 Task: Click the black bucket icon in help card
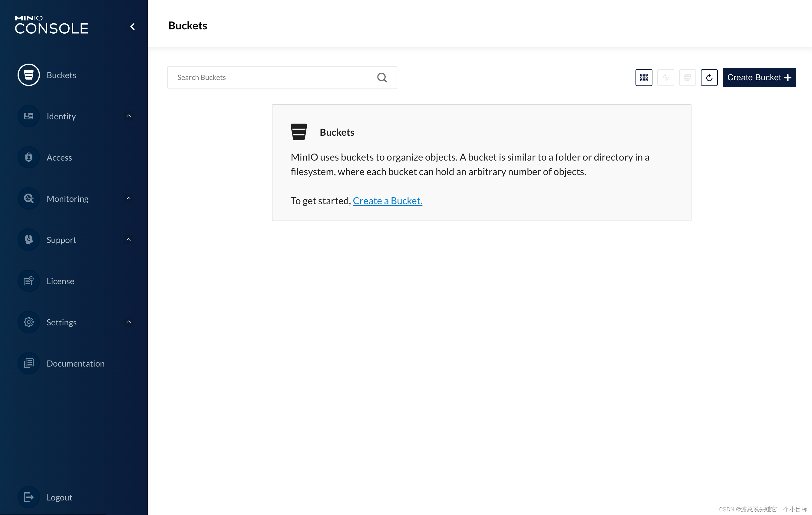[x=299, y=132]
